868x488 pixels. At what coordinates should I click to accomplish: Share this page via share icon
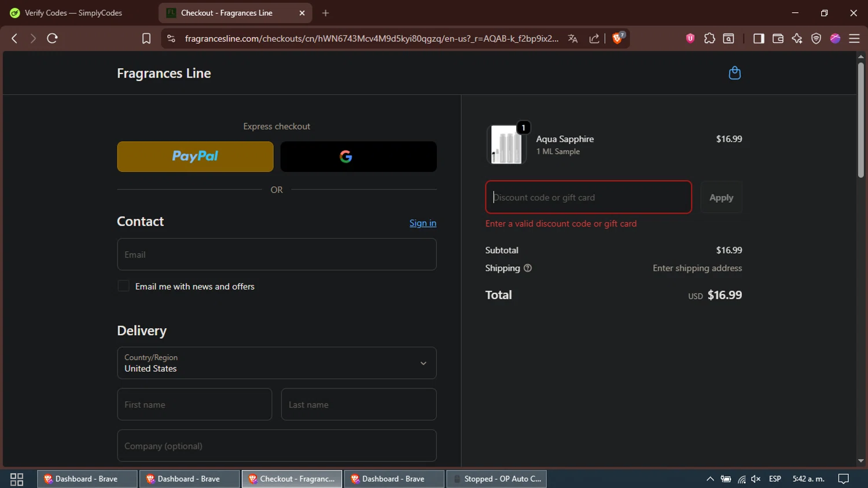(x=594, y=38)
